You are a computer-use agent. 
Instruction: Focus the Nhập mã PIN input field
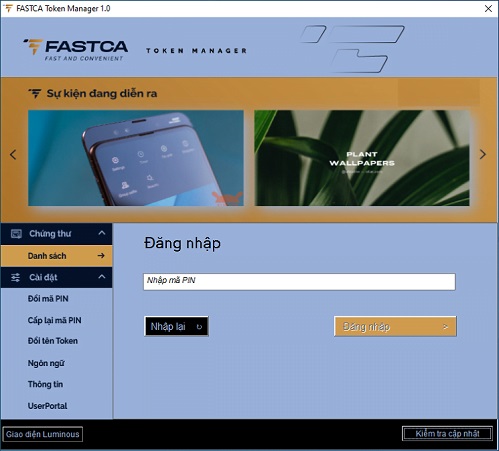point(299,282)
